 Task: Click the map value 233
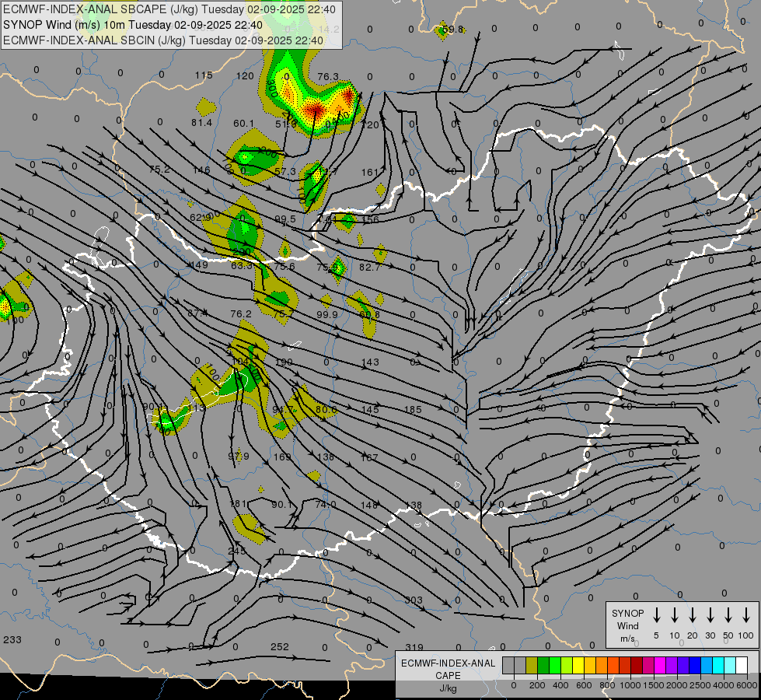[12, 640]
